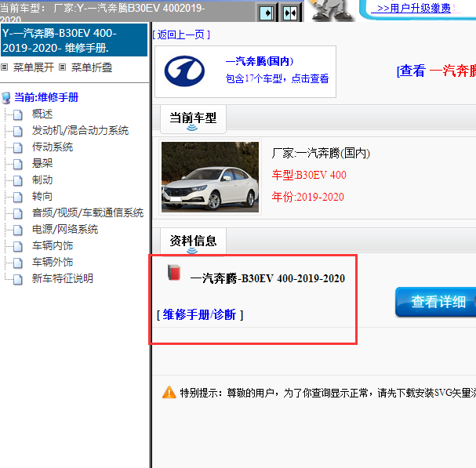Viewport: 476px width, 468px height.
Task: Click the blue Y-一汽奔腾-B30EV 400 title banner
Action: [74, 40]
